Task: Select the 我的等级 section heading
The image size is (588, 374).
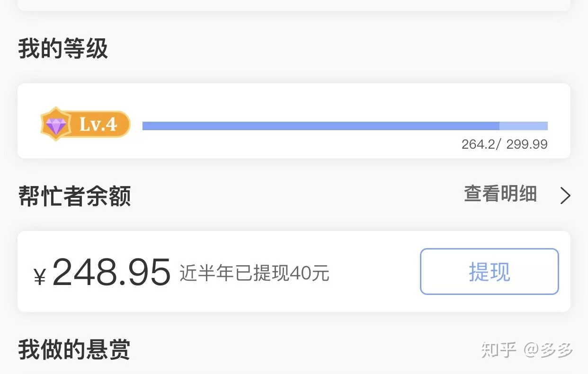Action: pyautogui.click(x=63, y=49)
